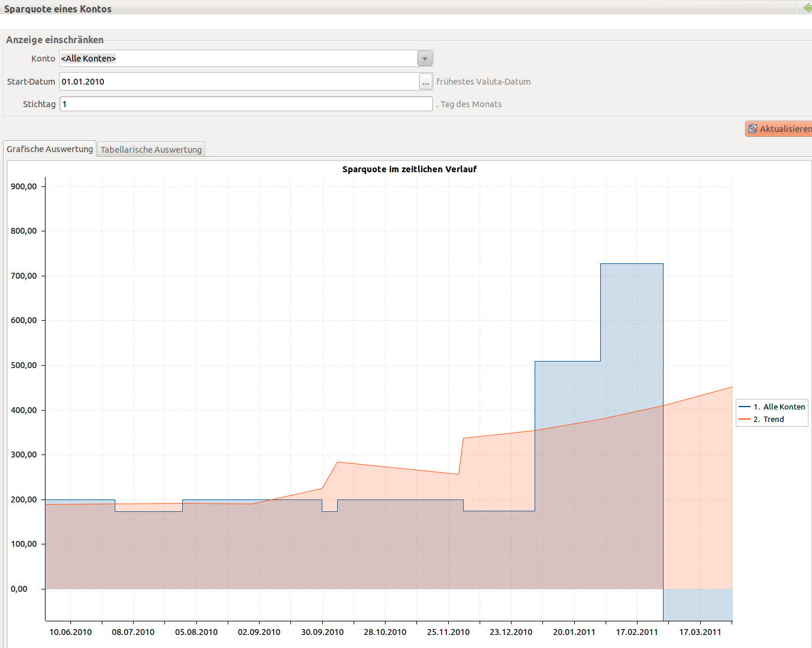Select the <Alle Konten> combo box text
812x648 pixels.
coord(89,59)
